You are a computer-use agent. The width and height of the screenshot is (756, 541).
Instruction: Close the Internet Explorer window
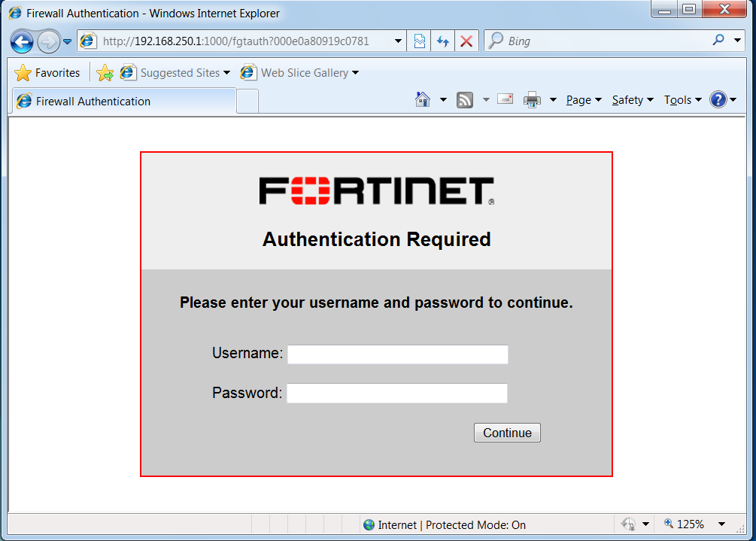coord(724,10)
